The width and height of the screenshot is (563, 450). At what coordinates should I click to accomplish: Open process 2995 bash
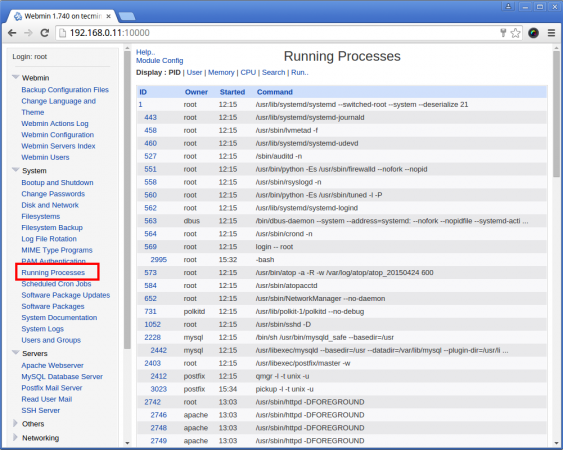159,260
